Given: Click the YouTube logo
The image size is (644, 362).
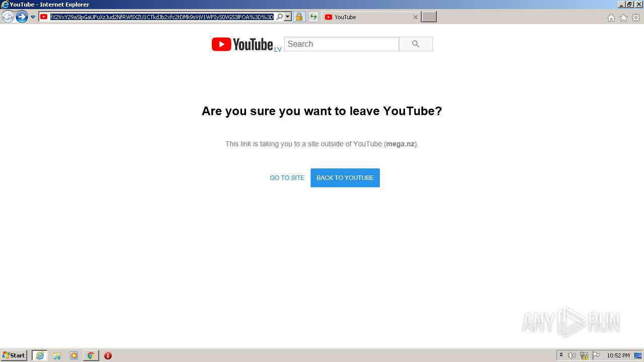Looking at the screenshot, I should point(242,44).
